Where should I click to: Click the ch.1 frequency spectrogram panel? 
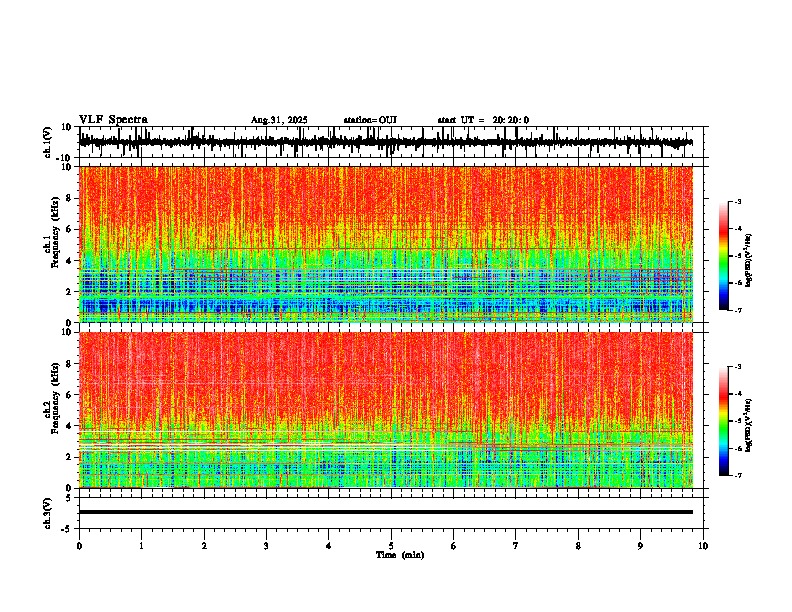coord(386,244)
